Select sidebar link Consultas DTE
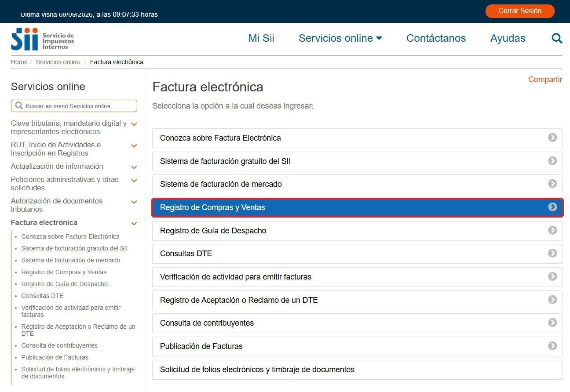The image size is (570, 392). point(42,296)
